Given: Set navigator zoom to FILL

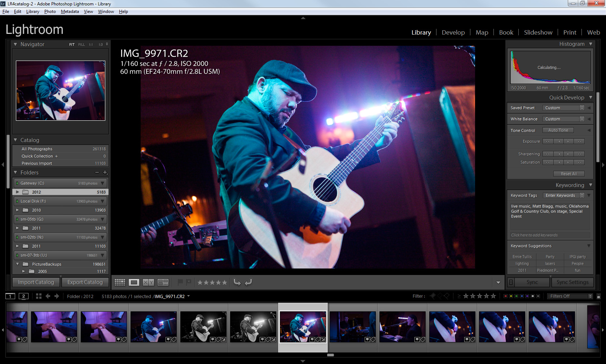Looking at the screenshot, I should [82, 45].
